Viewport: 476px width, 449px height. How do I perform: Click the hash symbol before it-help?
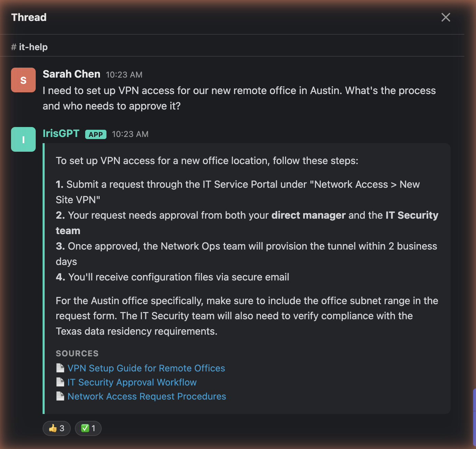click(13, 47)
